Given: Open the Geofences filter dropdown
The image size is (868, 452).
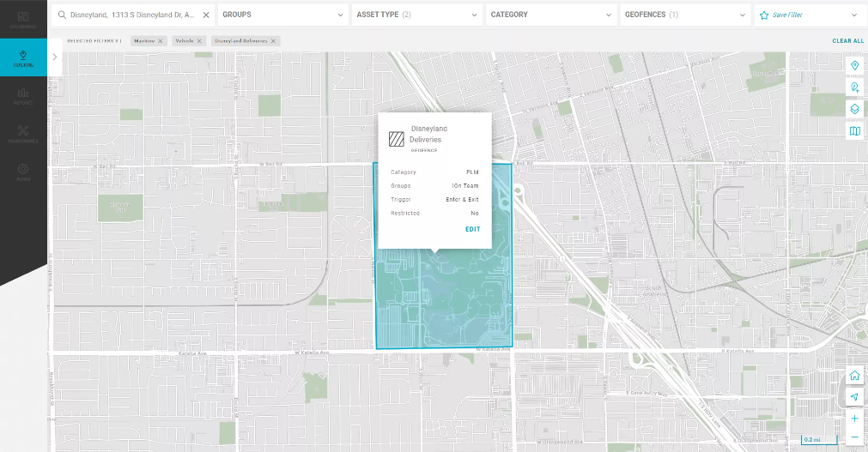Looking at the screenshot, I should coord(685,15).
